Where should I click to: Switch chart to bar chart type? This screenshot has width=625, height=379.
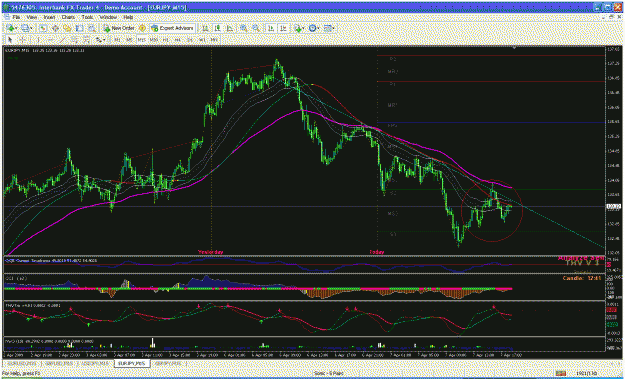pos(205,28)
